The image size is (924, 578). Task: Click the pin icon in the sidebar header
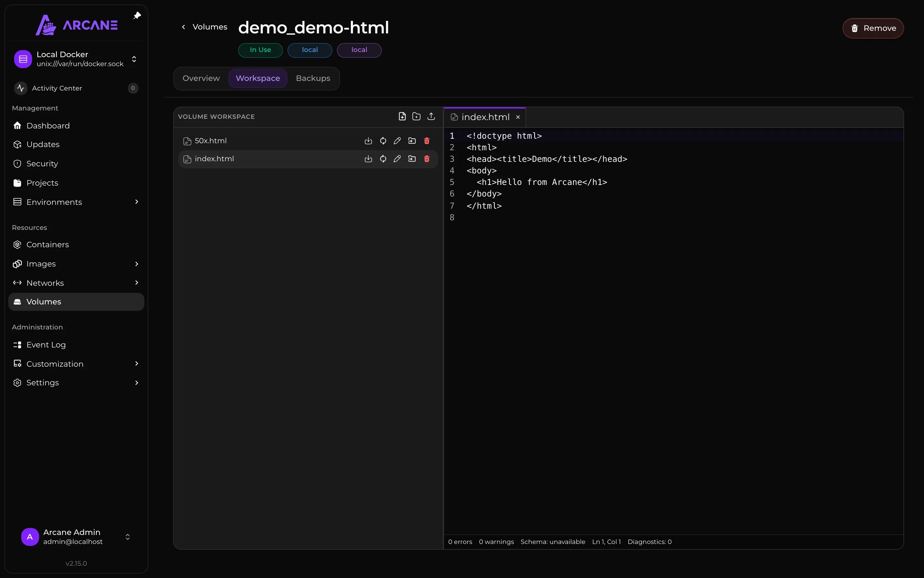(137, 16)
